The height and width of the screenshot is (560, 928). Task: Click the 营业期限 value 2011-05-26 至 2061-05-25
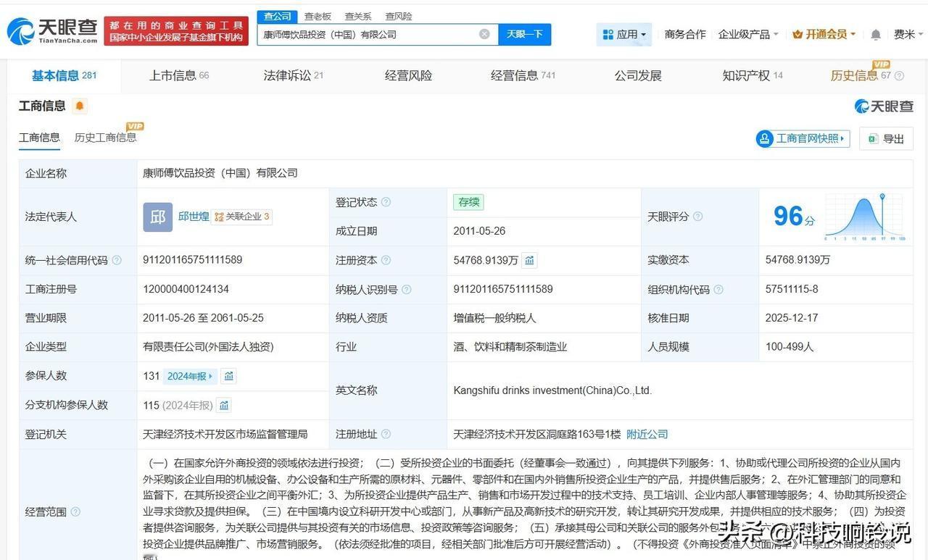pos(203,318)
